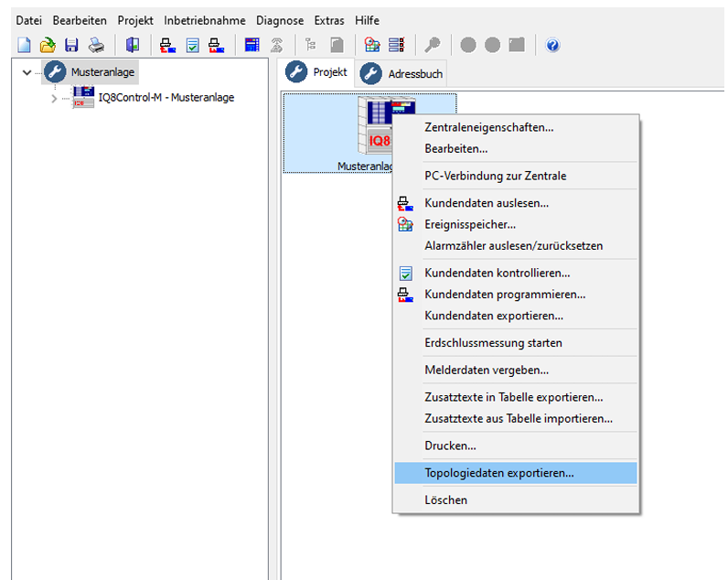This screenshot has width=728, height=580.
Task: Open the Datei menu
Action: click(28, 20)
